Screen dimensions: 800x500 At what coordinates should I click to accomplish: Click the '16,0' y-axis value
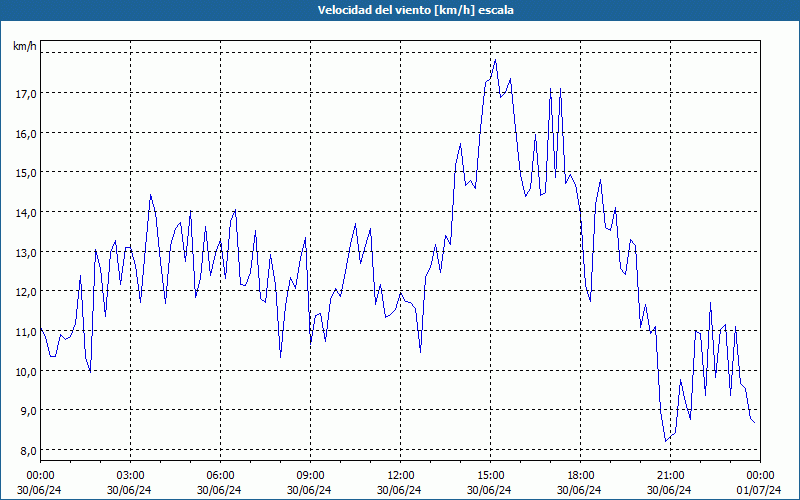27,133
